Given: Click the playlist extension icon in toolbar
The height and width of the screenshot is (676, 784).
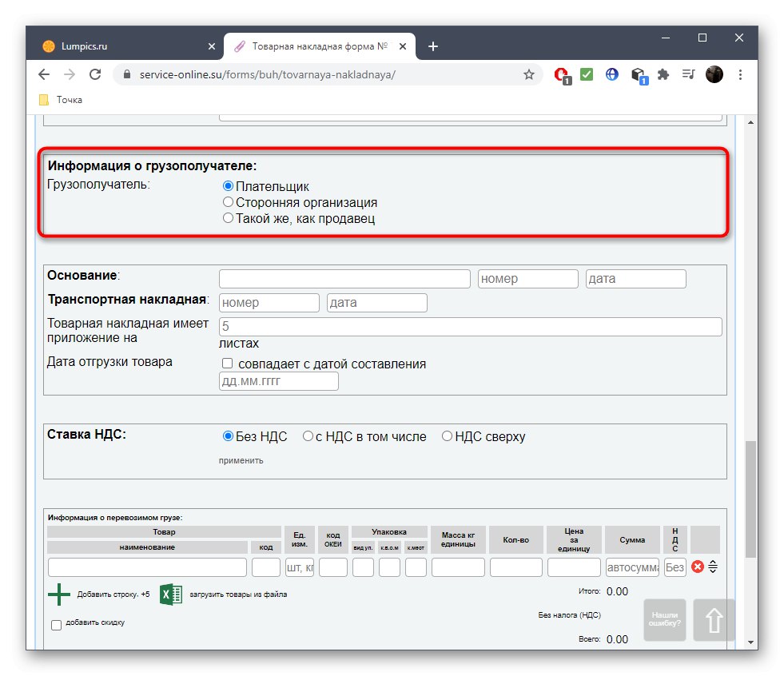Looking at the screenshot, I should pyautogui.click(x=687, y=74).
